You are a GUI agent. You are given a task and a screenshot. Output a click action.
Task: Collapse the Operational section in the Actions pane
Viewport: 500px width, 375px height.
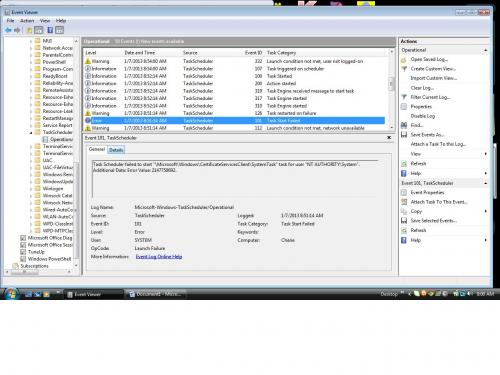pyautogui.click(x=486, y=50)
